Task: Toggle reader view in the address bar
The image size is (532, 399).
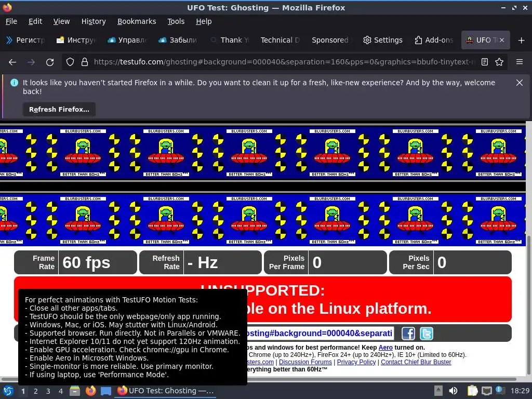Action: click(x=485, y=62)
